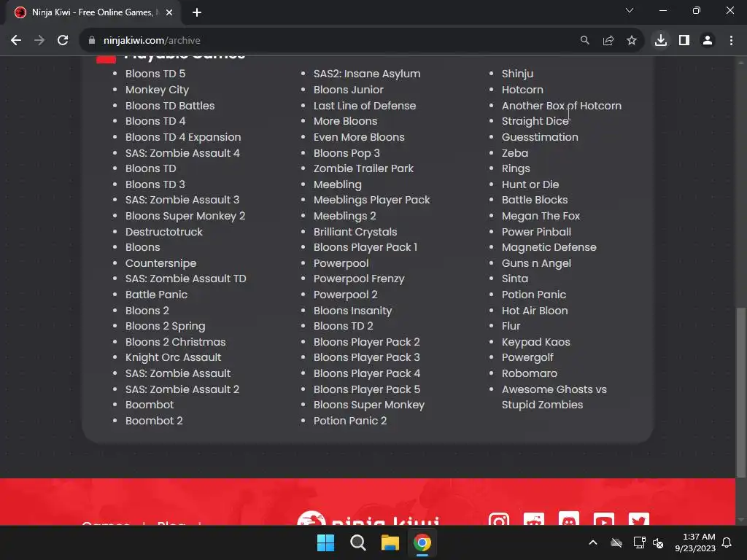
Task: Open Windows taskbar search
Action: (x=357, y=542)
